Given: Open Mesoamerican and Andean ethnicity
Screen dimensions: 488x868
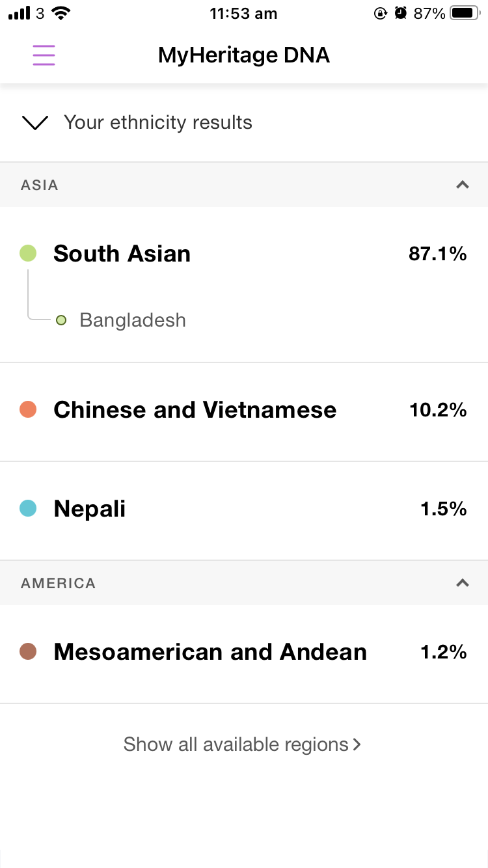Looking at the screenshot, I should [x=210, y=652].
